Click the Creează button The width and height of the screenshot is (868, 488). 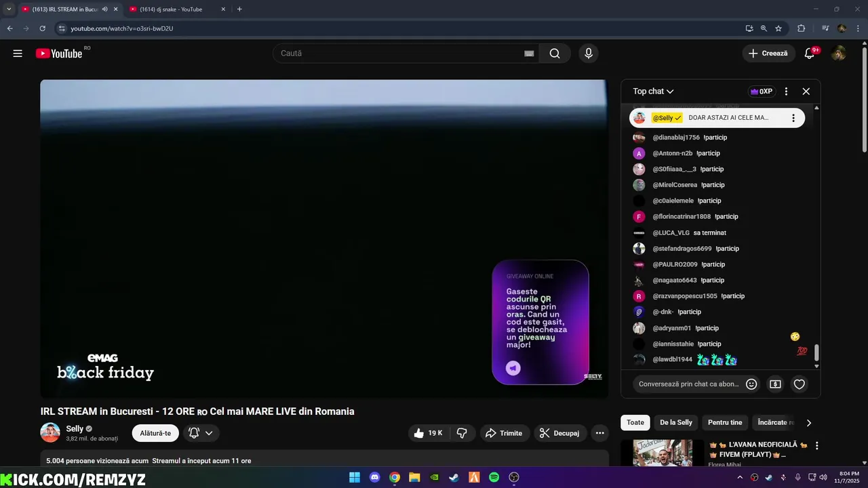point(768,54)
